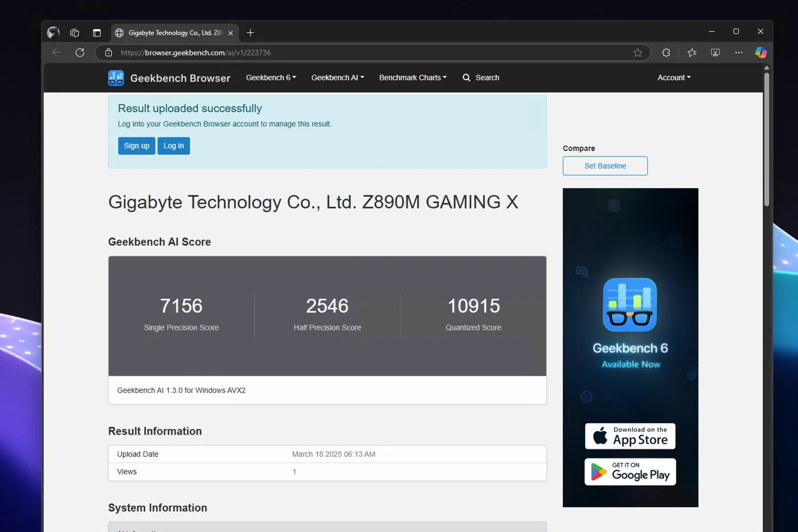This screenshot has height=532, width=798.
Task: Go back with the back arrow
Action: pyautogui.click(x=56, y=52)
